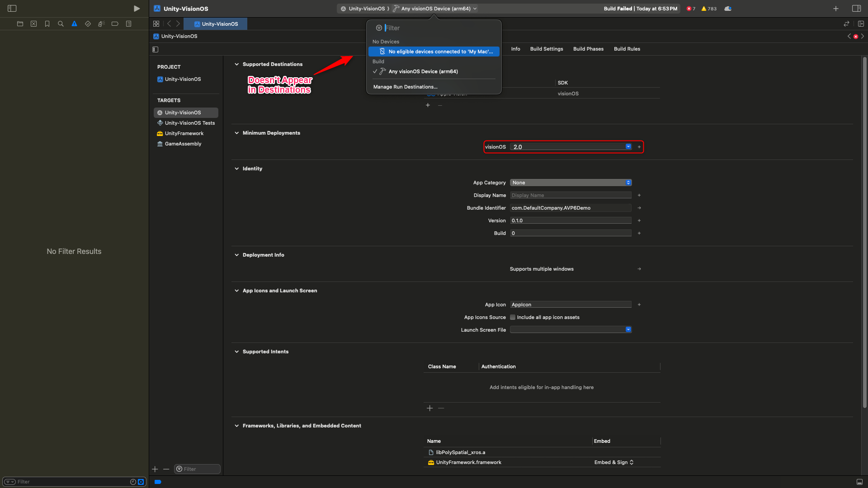Click the vertical scrollbar of target editor
The image size is (868, 488).
click(864, 233)
